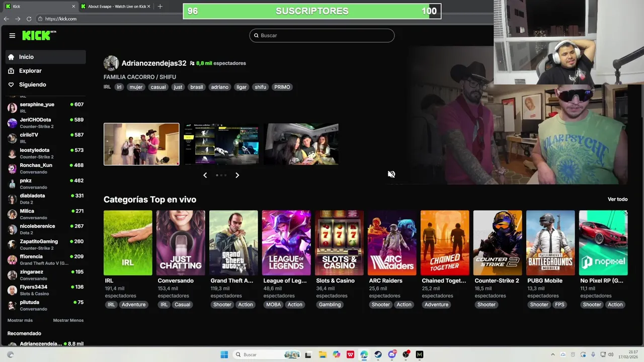644x362 pixels.
Task: Click 'Ver todo' categories link
Action: (x=617, y=199)
